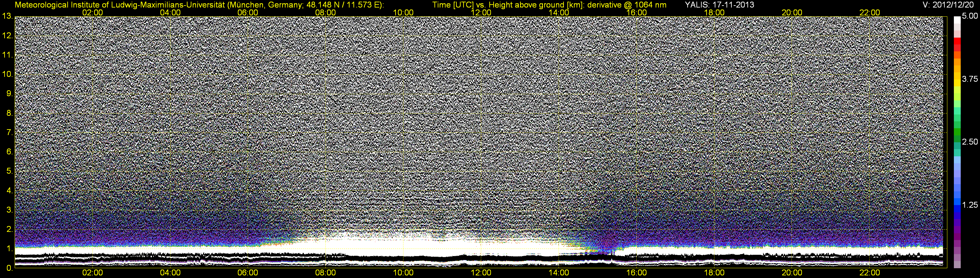Click the height label 0 on the y-axis
The width and height of the screenshot is (980, 278).
[9, 268]
